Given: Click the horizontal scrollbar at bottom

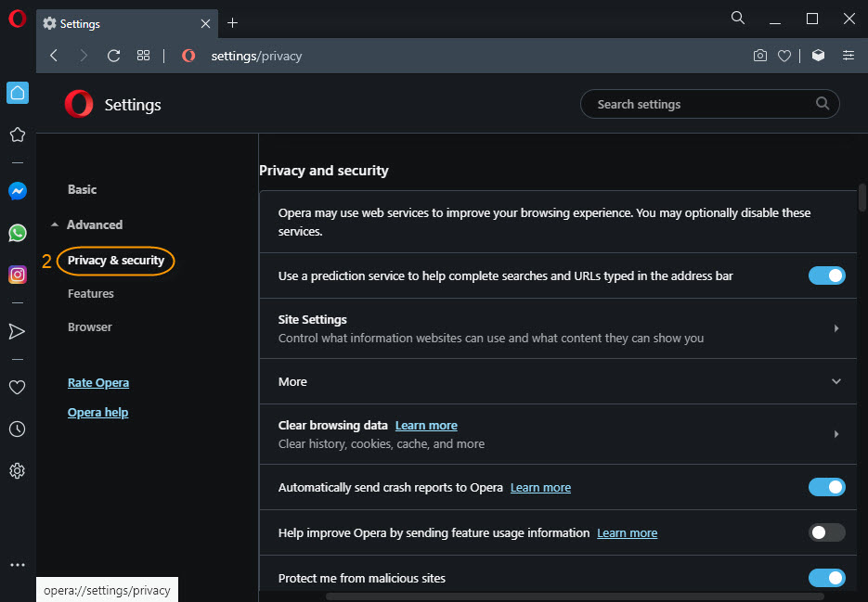Looking at the screenshot, I should pyautogui.click(x=575, y=596).
